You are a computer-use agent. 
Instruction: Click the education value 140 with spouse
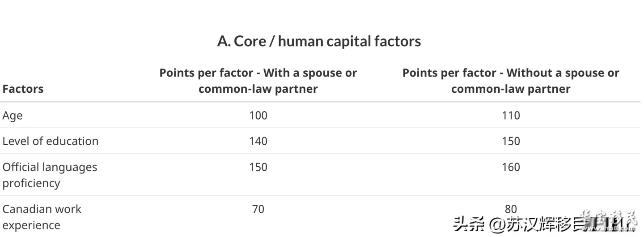[258, 141]
